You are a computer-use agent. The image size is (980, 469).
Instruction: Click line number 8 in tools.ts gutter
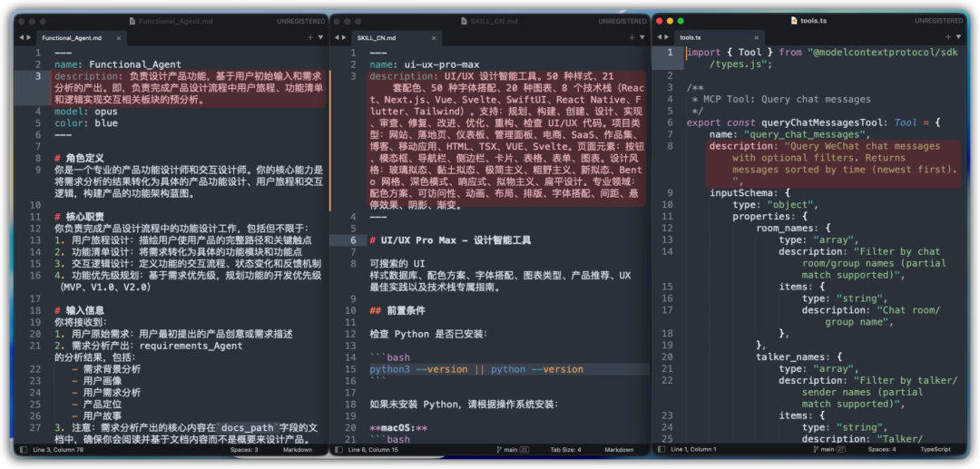tap(670, 146)
